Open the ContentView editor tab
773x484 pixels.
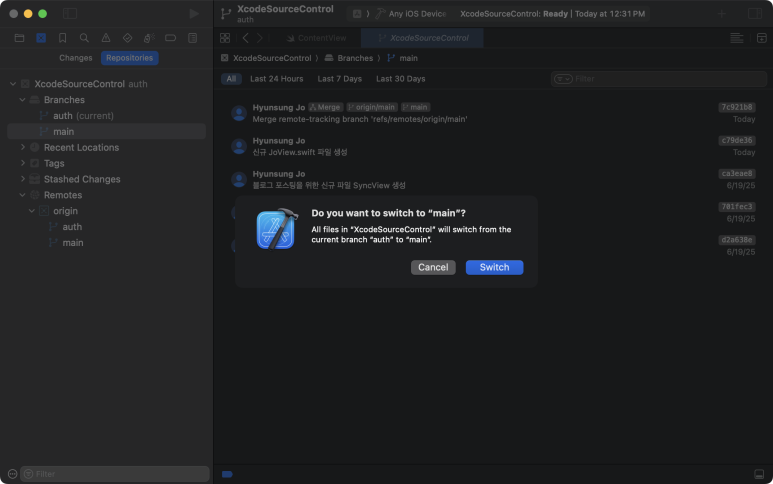click(316, 38)
